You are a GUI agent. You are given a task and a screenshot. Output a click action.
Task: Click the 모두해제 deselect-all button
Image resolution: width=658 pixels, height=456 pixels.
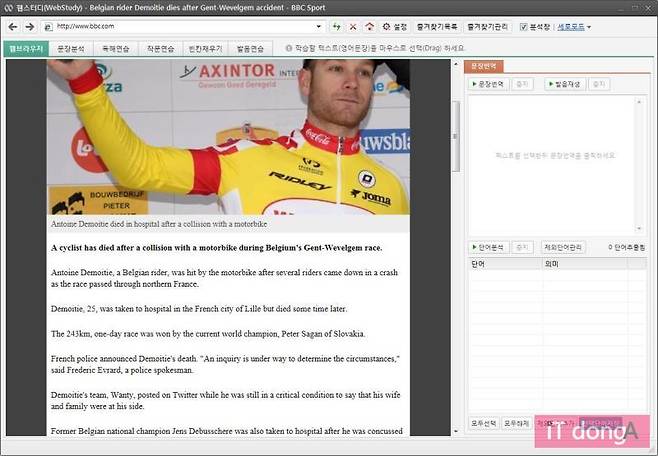tap(516, 423)
